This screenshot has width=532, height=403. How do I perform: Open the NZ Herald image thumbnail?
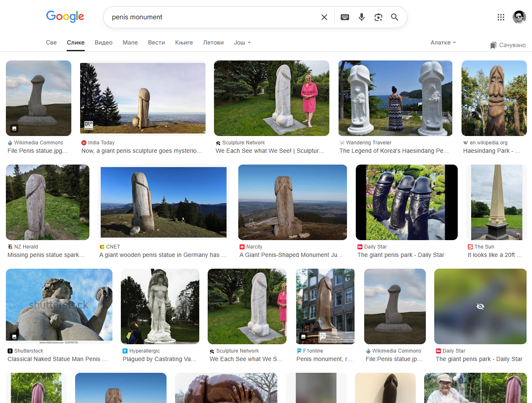[x=47, y=202]
